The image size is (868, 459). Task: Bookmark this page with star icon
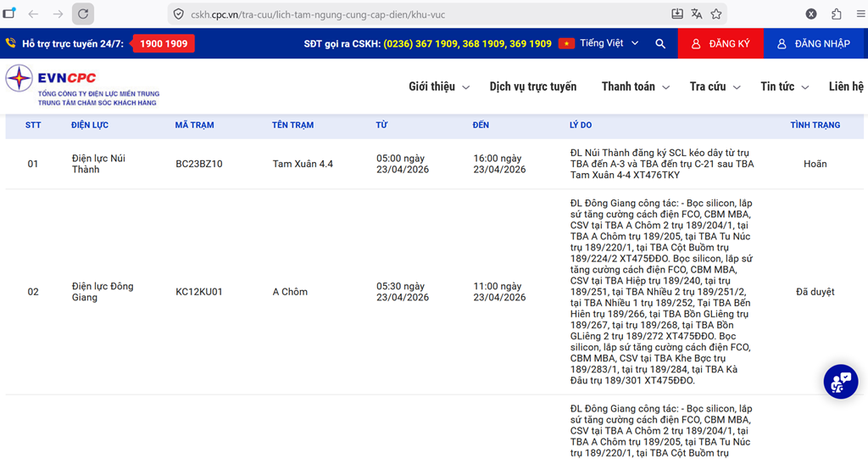tap(716, 14)
